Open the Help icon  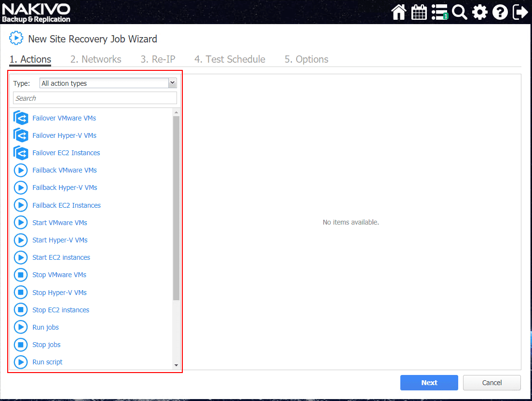pos(500,12)
